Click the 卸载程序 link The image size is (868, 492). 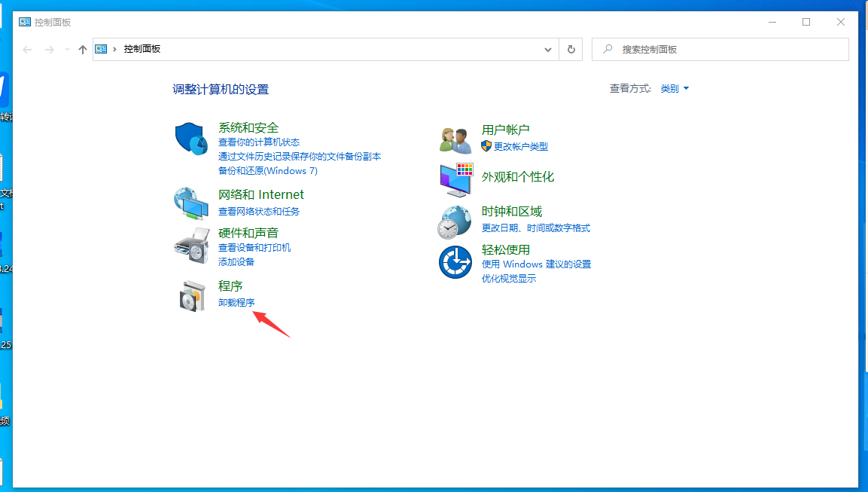[237, 302]
